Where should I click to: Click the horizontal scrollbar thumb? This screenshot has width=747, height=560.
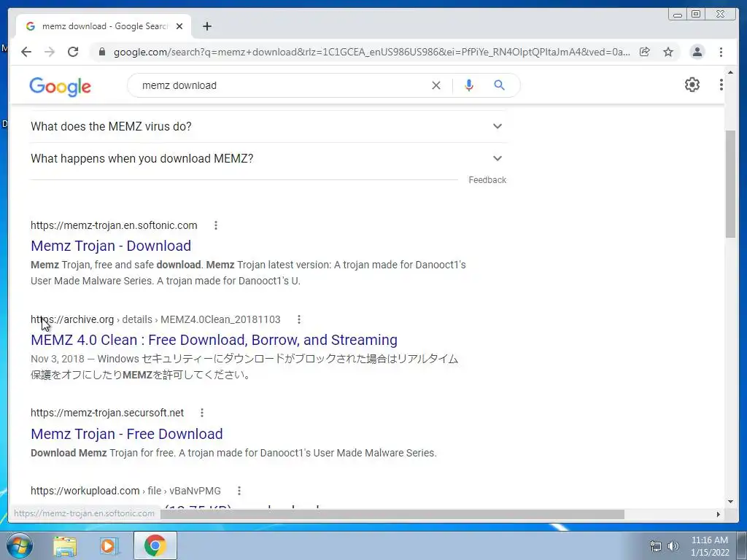pyautogui.click(x=392, y=514)
